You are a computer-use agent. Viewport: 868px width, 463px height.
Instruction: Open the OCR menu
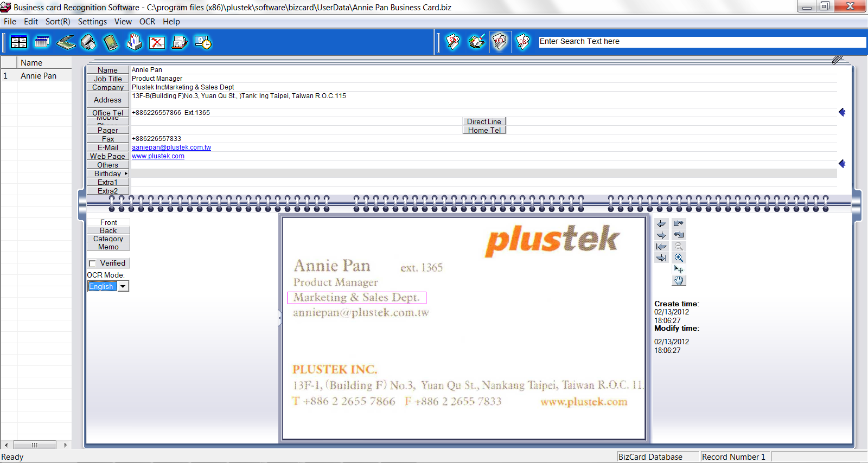(147, 22)
